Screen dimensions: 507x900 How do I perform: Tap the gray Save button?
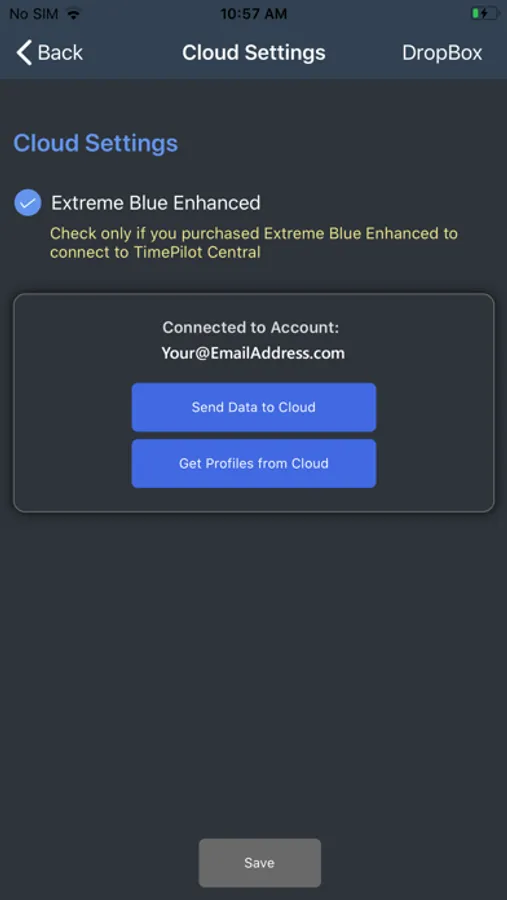(260, 863)
